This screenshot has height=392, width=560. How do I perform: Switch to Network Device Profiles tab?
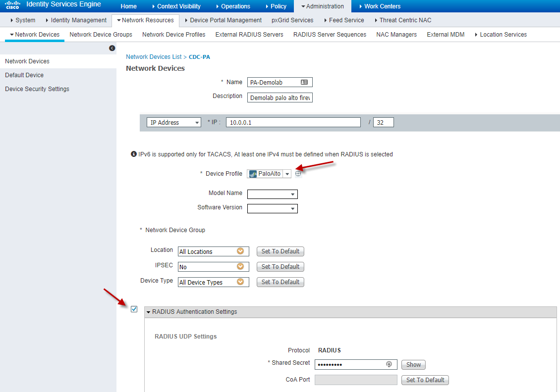click(173, 35)
